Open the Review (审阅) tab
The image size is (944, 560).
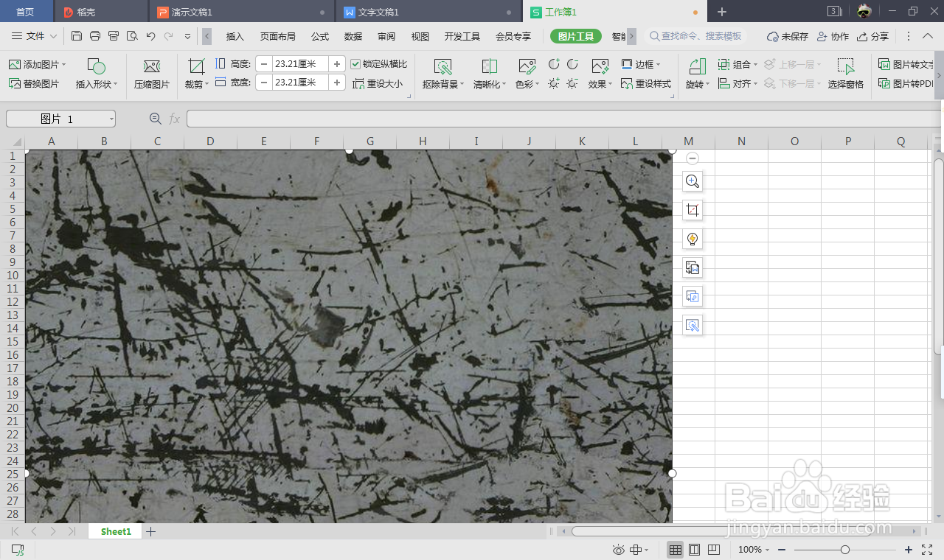tap(386, 36)
